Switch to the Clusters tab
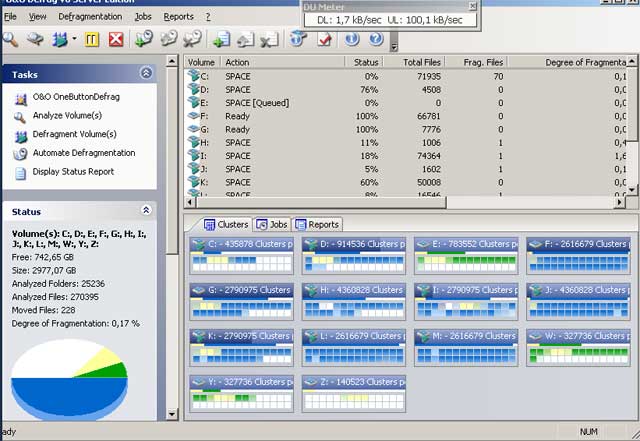 [227, 225]
